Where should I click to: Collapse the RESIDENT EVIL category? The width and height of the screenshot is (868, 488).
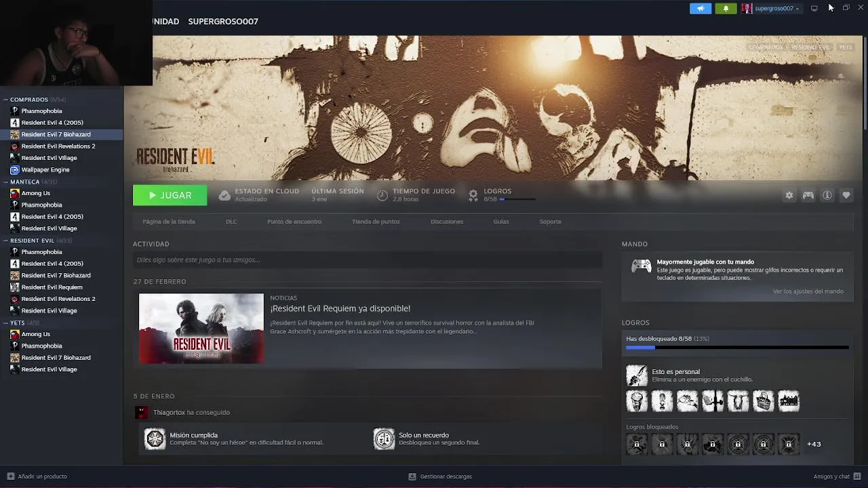5,240
